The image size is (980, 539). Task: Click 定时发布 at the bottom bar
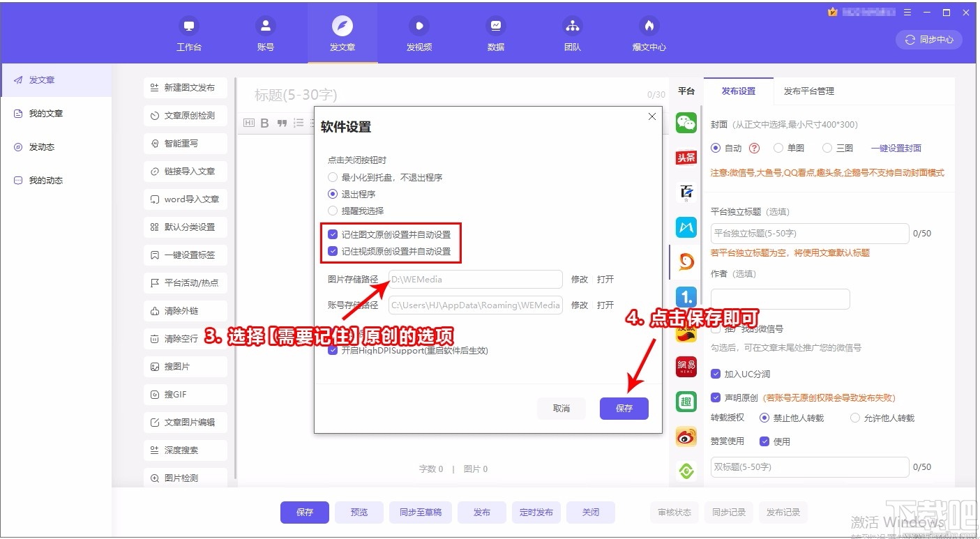(x=536, y=512)
